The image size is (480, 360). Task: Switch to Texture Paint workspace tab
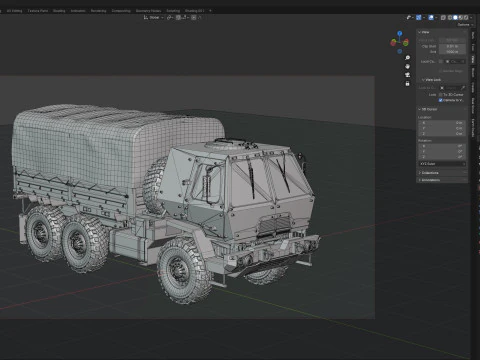(x=38, y=11)
